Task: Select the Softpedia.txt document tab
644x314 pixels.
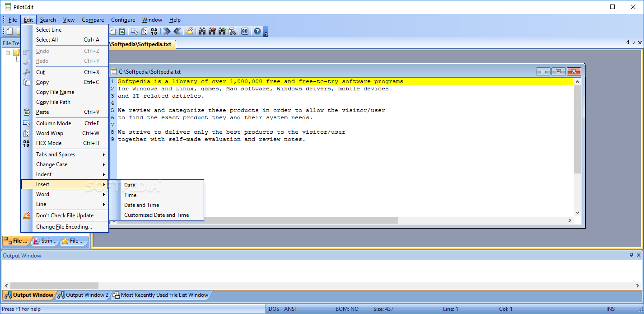Action: coord(142,44)
